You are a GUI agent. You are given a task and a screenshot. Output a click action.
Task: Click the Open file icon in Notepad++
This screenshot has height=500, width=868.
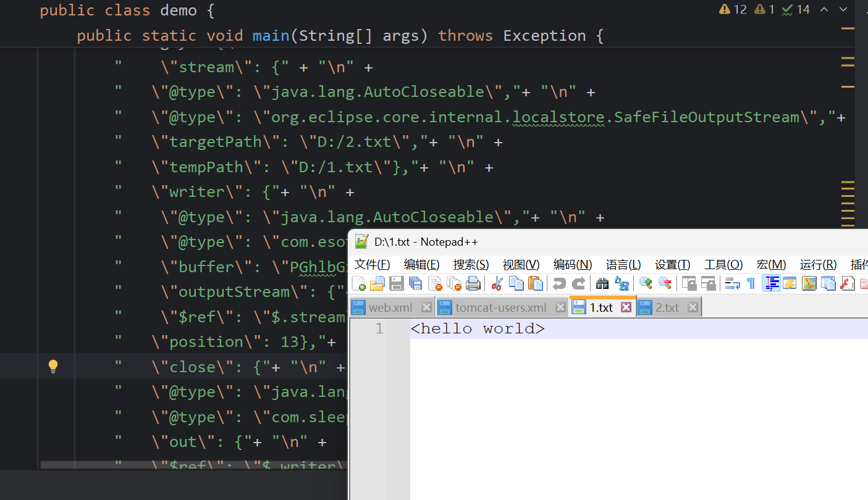(377, 283)
